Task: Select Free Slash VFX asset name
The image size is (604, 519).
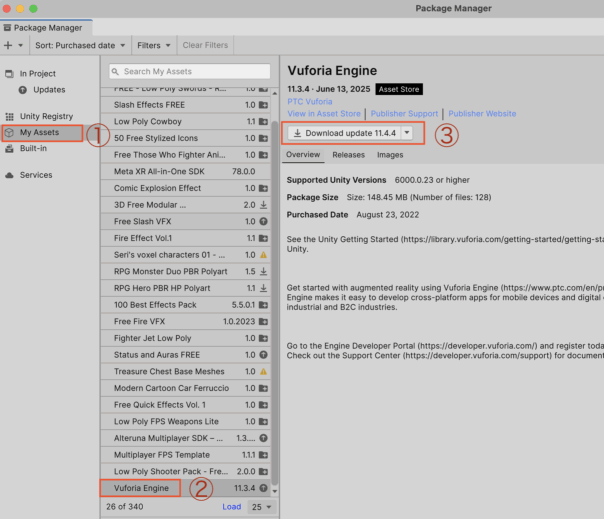Action: tap(143, 222)
